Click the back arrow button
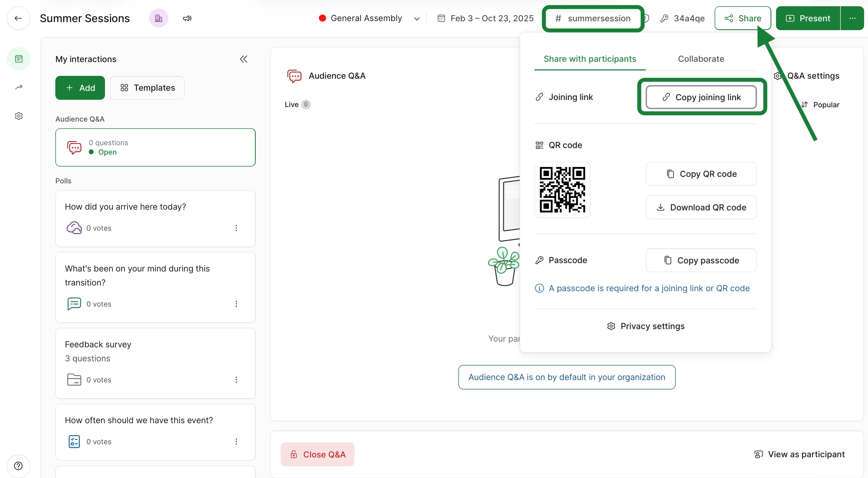Screen dimensions: 868x478 click(x=18, y=18)
